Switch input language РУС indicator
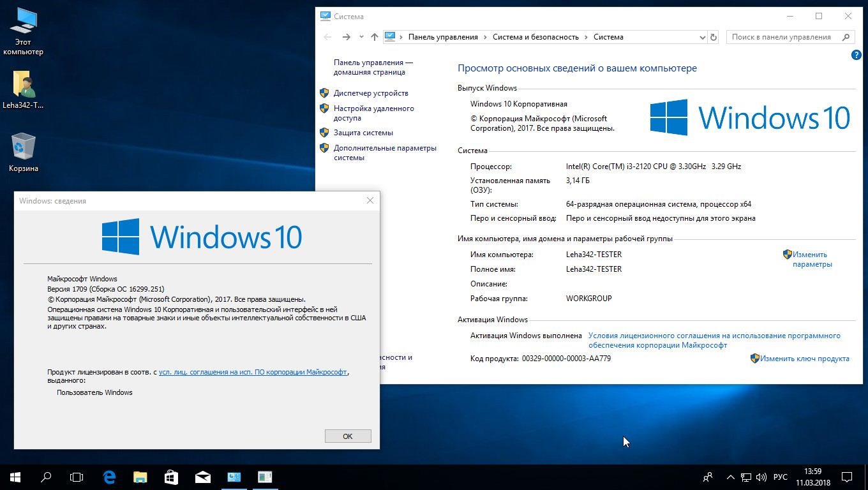The image size is (868, 490). coord(780,477)
